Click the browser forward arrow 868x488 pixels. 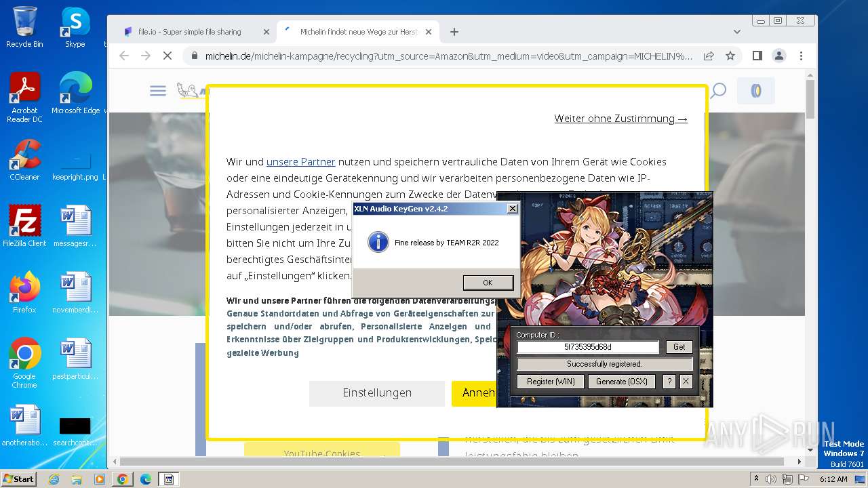pyautogui.click(x=145, y=56)
